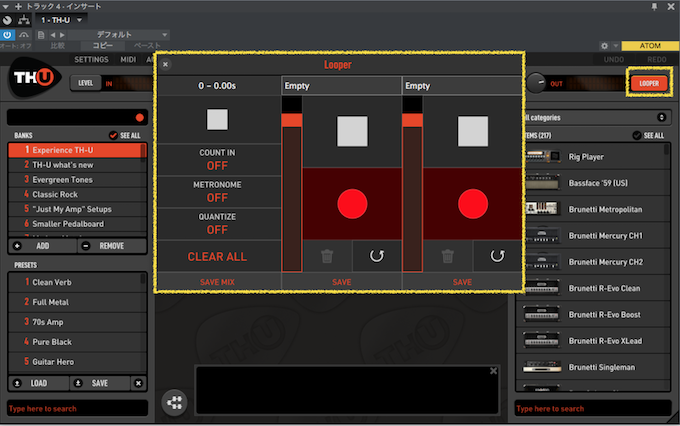Open the all categories dropdown
This screenshot has height=426, width=680.
pos(597,117)
